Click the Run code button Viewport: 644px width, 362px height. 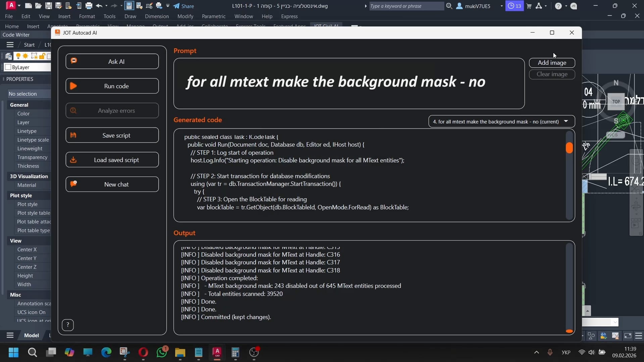(112, 86)
